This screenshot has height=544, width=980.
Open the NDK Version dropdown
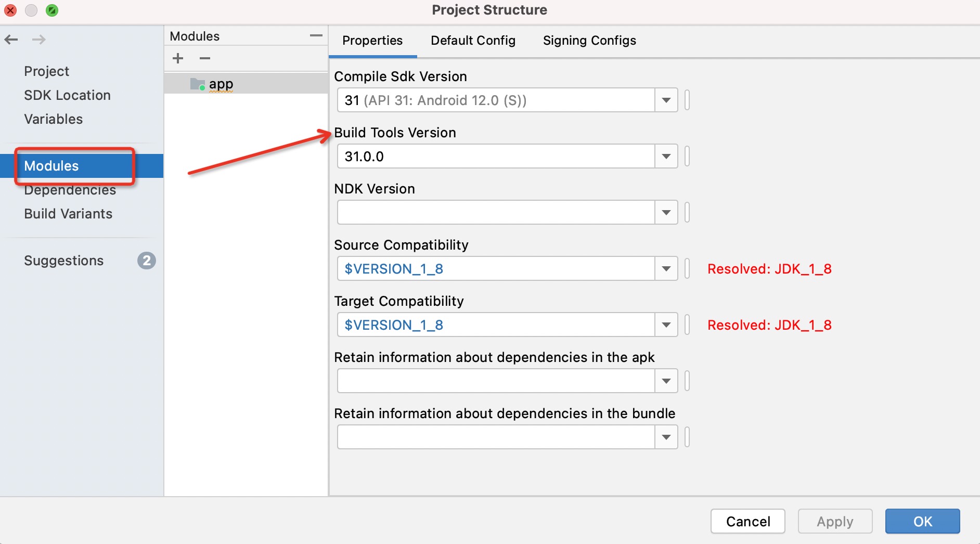point(666,213)
